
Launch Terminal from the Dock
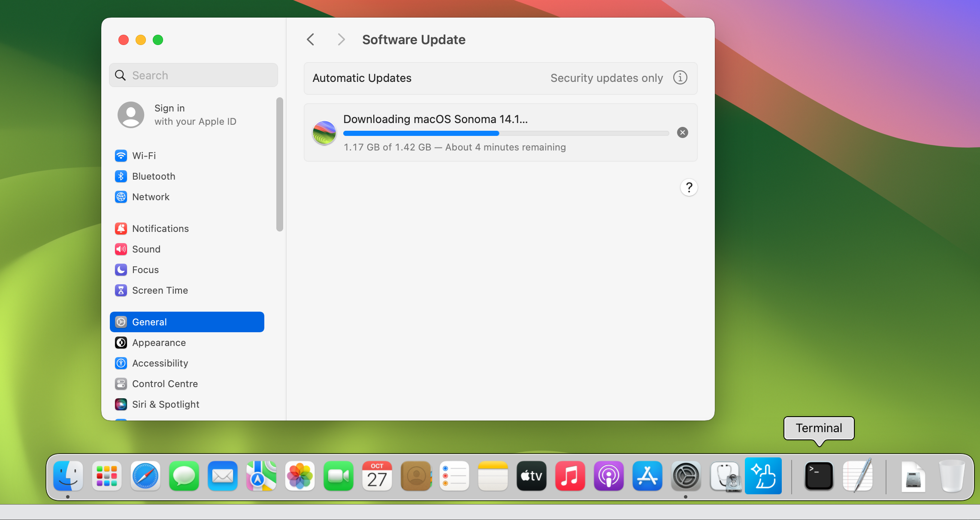coord(819,476)
